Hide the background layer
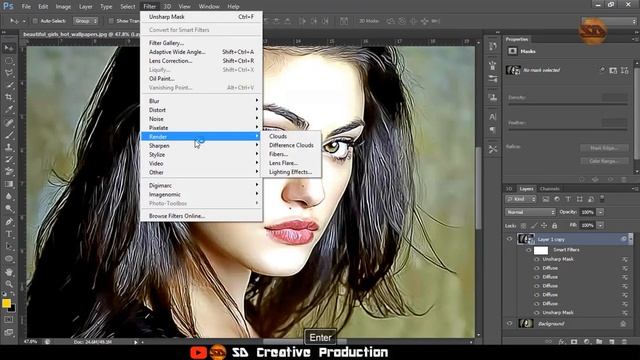640x360 pixels. pyautogui.click(x=509, y=324)
